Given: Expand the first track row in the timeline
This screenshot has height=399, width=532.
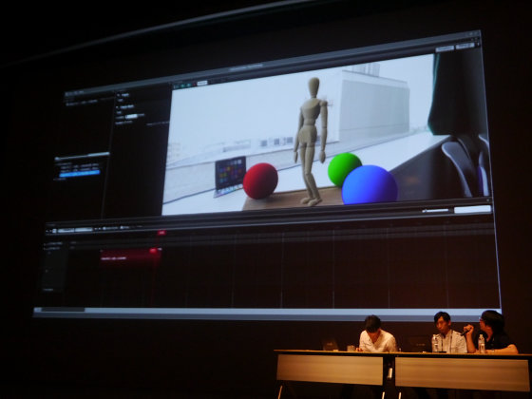Looking at the screenshot, I should pyautogui.click(x=45, y=244).
